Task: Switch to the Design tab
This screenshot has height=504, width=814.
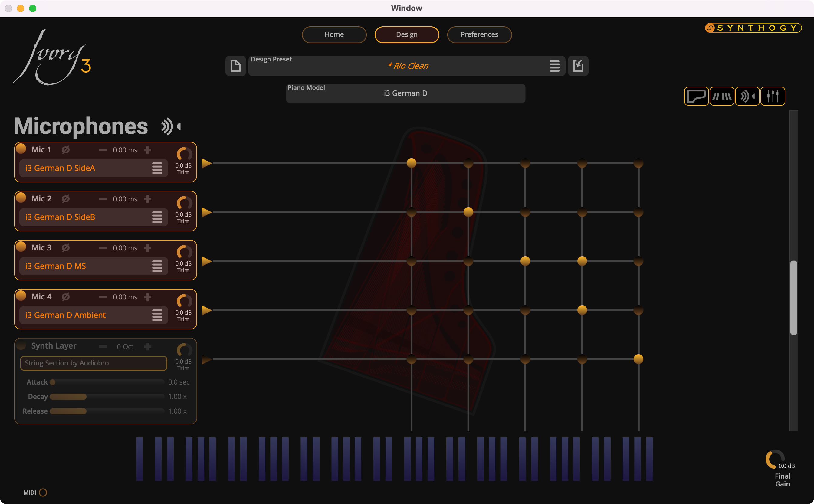Action: [407, 35]
